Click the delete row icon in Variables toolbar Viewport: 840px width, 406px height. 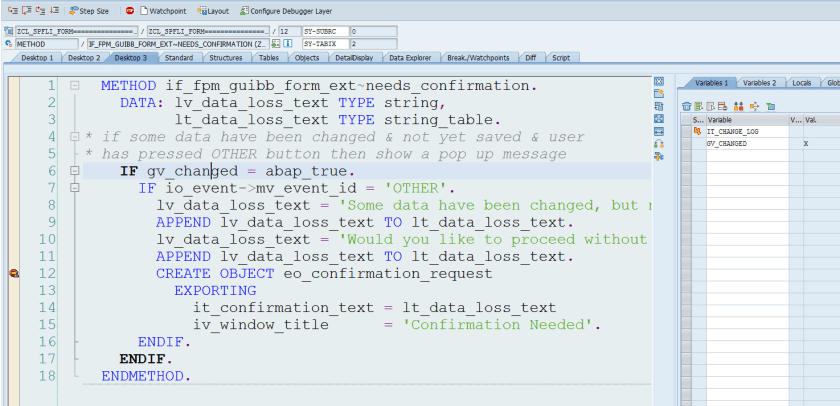(722, 107)
